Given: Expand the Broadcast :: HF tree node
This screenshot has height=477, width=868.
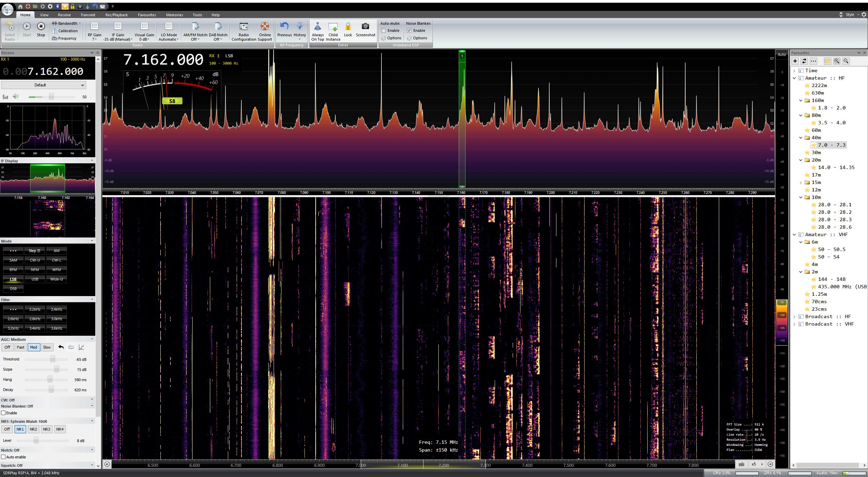Looking at the screenshot, I should point(794,316).
